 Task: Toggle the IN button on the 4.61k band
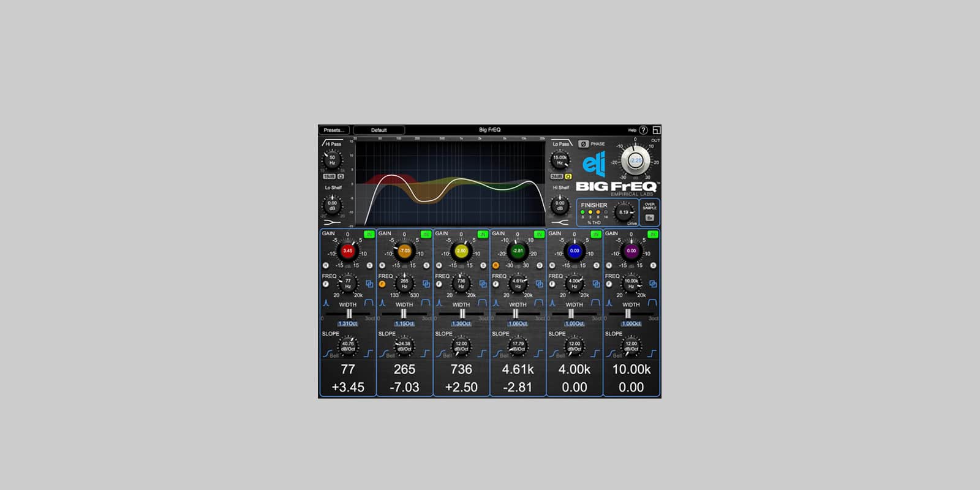(x=539, y=234)
